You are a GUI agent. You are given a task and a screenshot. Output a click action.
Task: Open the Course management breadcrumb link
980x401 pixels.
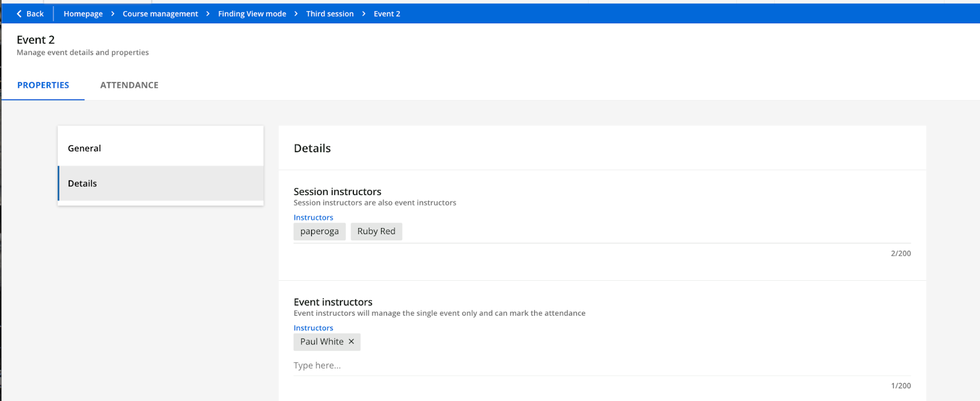pos(160,13)
